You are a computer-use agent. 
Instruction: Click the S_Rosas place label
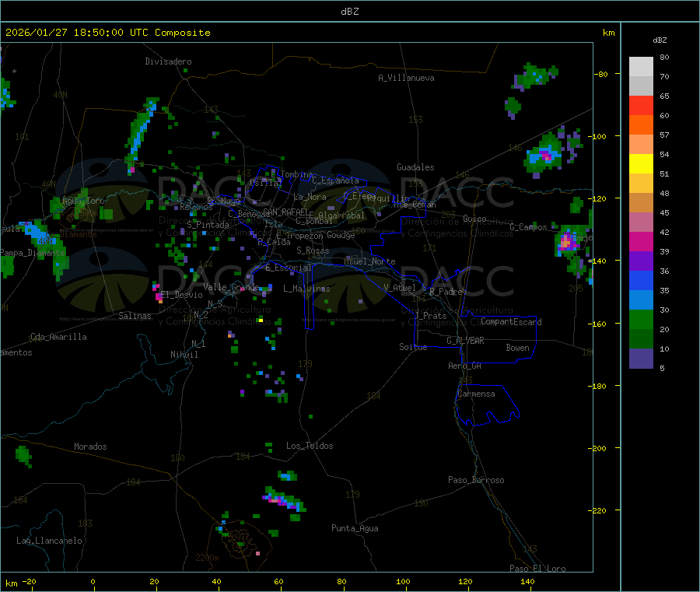[x=313, y=250]
